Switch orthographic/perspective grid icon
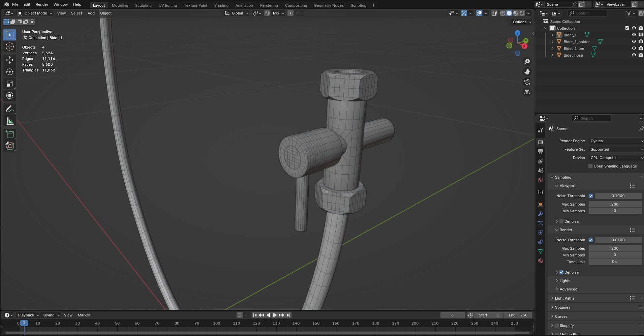This screenshot has width=644, height=336. [x=527, y=92]
